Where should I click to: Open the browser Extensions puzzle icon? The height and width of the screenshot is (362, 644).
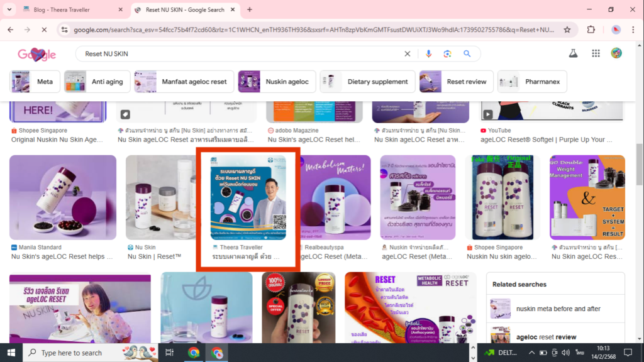pyautogui.click(x=591, y=30)
